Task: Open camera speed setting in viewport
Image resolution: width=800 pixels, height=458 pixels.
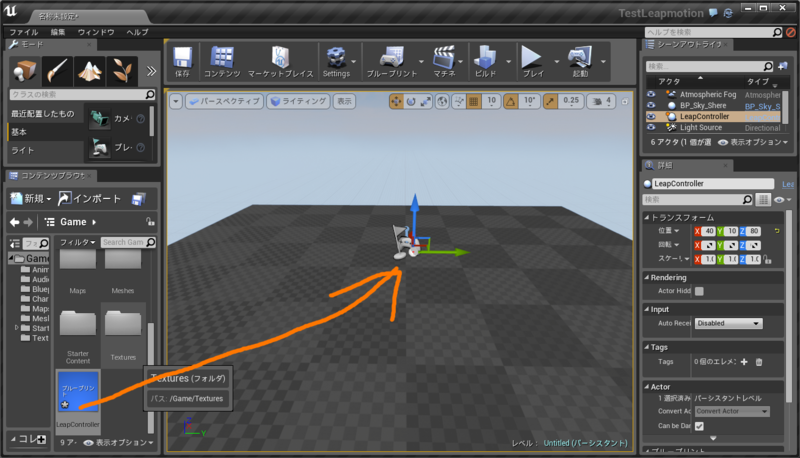Action: click(601, 101)
